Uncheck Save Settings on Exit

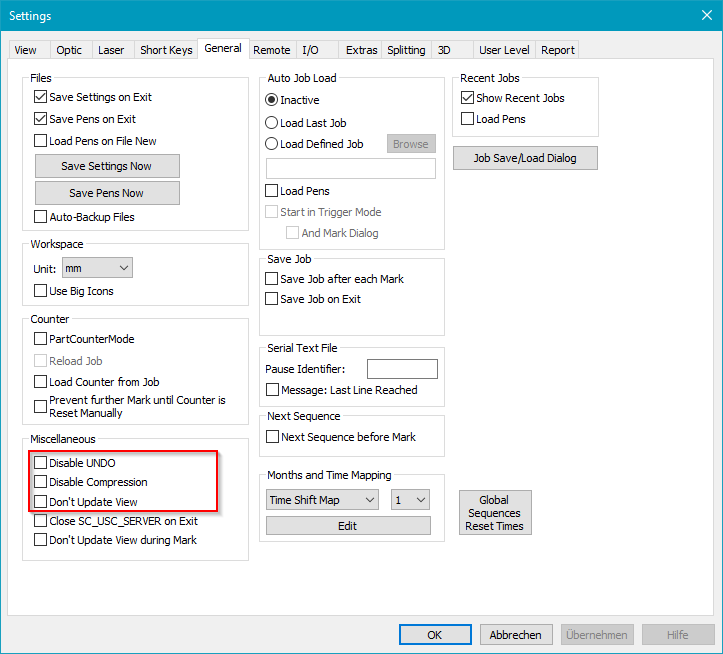coord(41,98)
